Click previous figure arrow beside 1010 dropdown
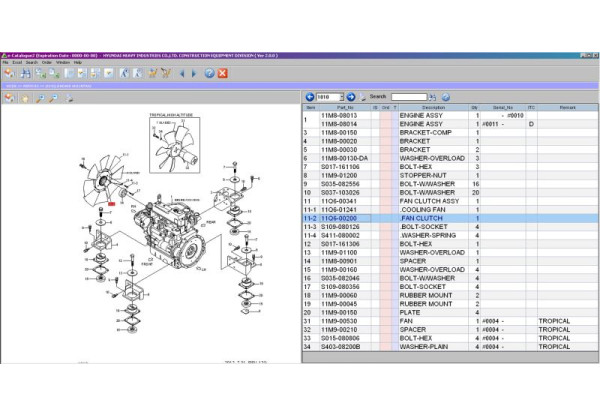The image size is (600, 416). pyautogui.click(x=309, y=97)
